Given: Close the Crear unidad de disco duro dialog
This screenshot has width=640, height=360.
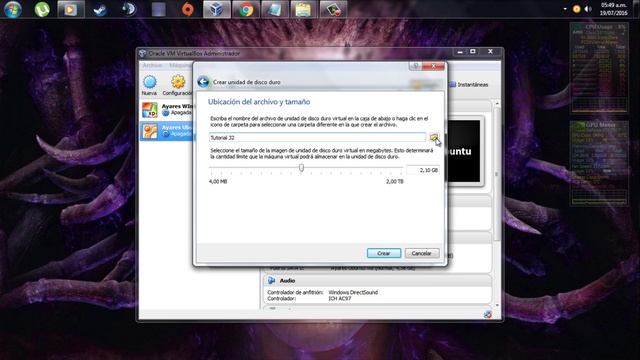Looking at the screenshot, I should 433,66.
